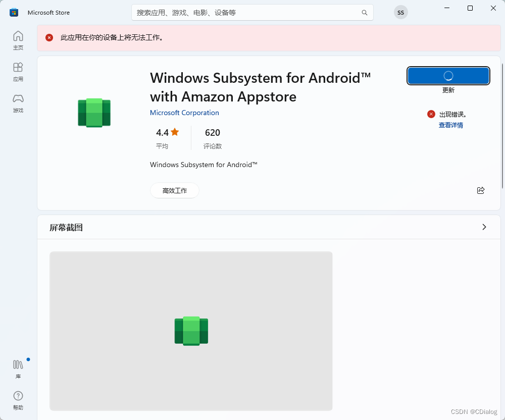Maximize the Microsoft Store window
This screenshot has height=420, width=505.
click(470, 8)
